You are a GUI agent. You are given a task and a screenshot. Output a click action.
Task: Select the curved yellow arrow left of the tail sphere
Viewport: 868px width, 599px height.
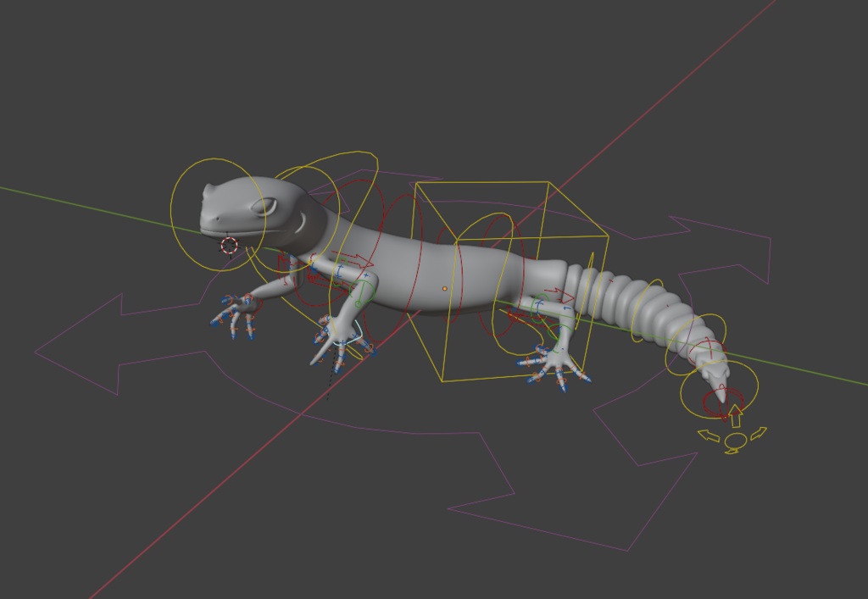point(709,434)
